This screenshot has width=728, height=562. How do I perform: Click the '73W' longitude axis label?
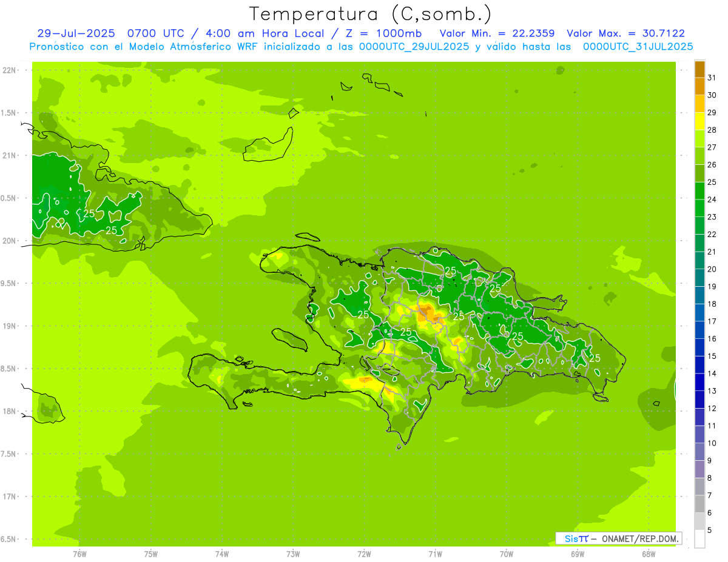tap(293, 554)
